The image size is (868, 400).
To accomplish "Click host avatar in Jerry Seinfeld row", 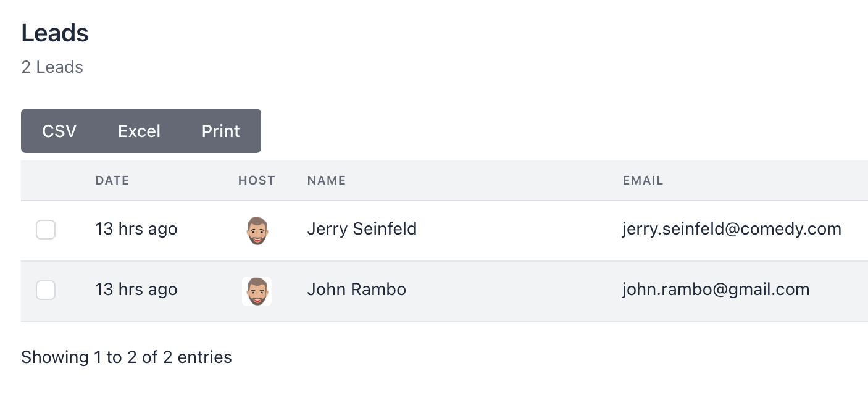I will [257, 230].
